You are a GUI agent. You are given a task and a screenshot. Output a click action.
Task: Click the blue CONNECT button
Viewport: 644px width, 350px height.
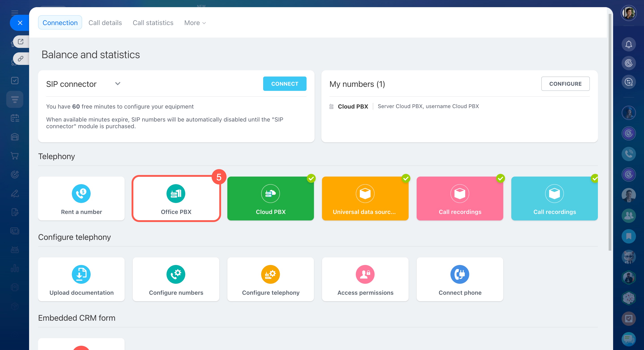point(284,84)
